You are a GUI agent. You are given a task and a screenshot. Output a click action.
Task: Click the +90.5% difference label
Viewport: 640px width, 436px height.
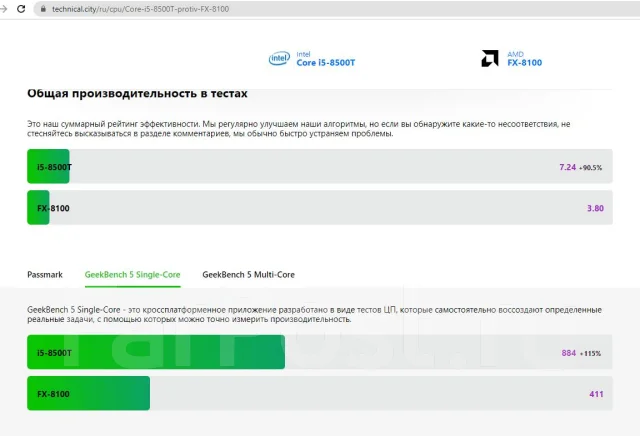point(590,168)
